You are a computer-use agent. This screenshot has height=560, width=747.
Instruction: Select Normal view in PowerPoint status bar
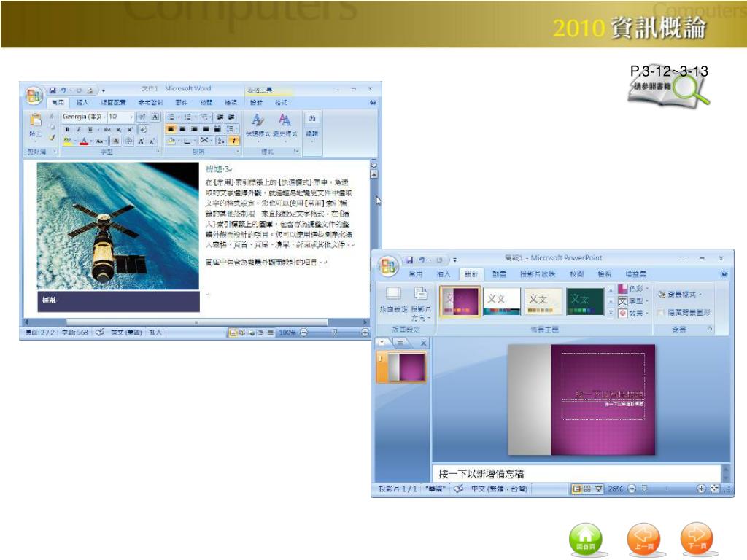point(576,489)
